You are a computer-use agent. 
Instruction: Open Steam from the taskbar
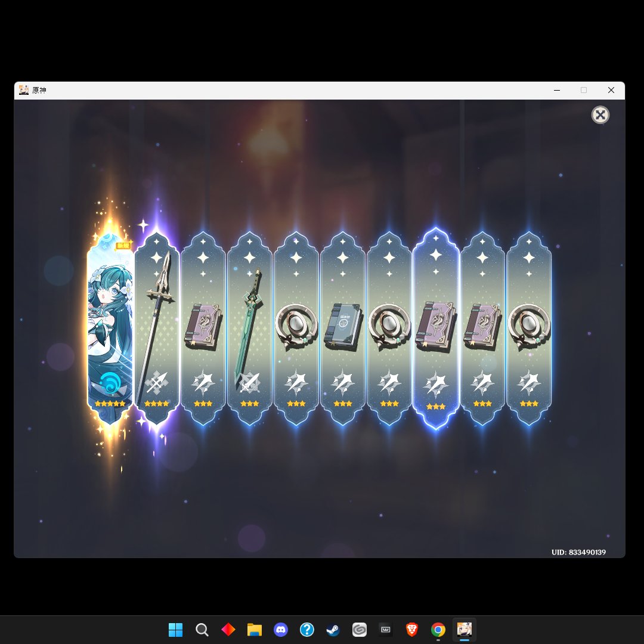tap(333, 630)
